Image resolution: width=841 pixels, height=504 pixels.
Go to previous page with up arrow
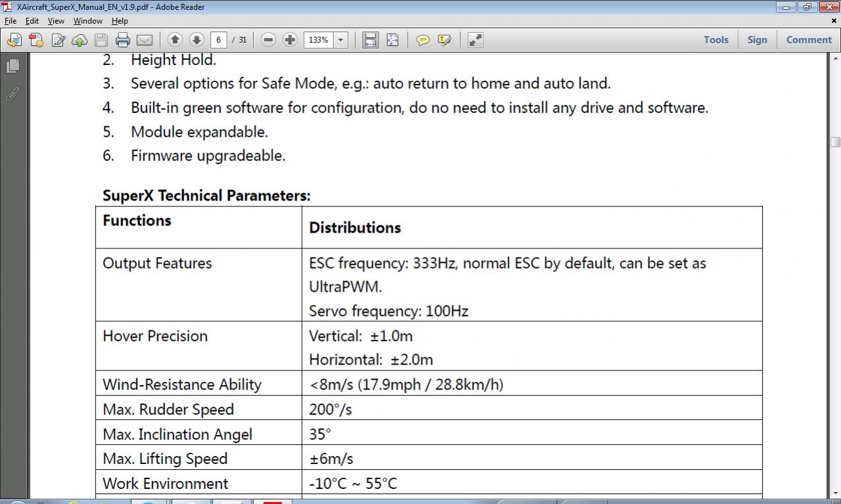click(x=175, y=39)
